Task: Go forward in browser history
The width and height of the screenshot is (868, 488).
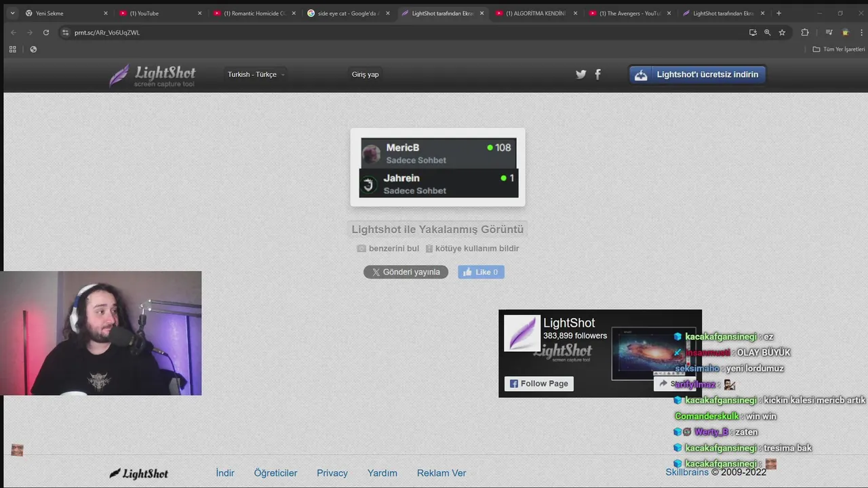Action: coord(29,33)
